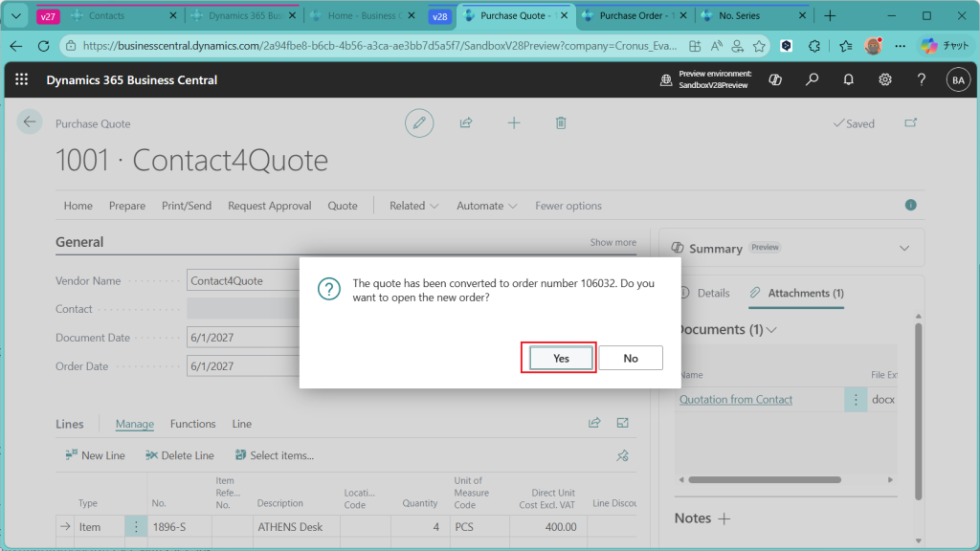This screenshot has width=980, height=551.
Task: Collapse the Summary panel chevron
Action: point(904,248)
